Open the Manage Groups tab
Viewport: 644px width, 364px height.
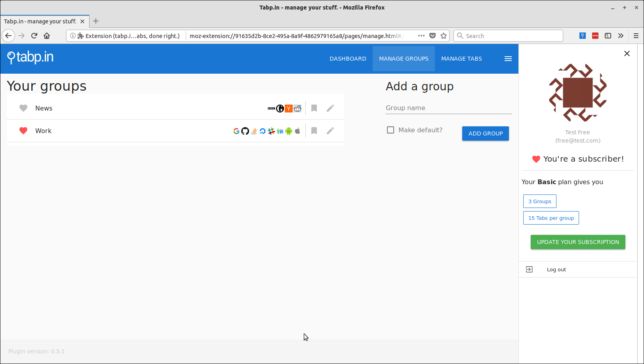(404, 59)
